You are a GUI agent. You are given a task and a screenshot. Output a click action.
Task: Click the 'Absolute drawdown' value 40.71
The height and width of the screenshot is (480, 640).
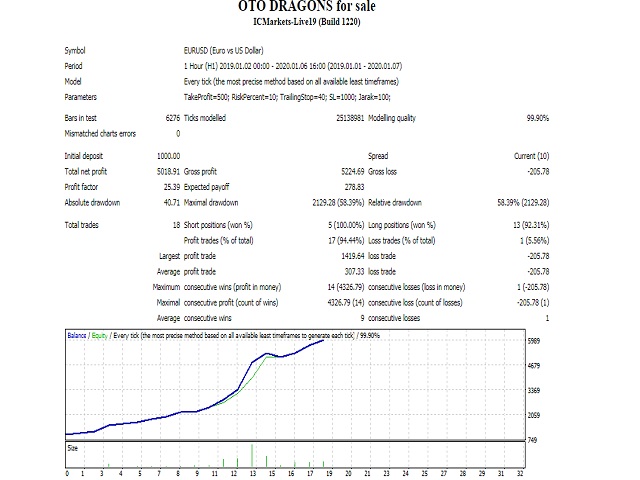point(172,202)
